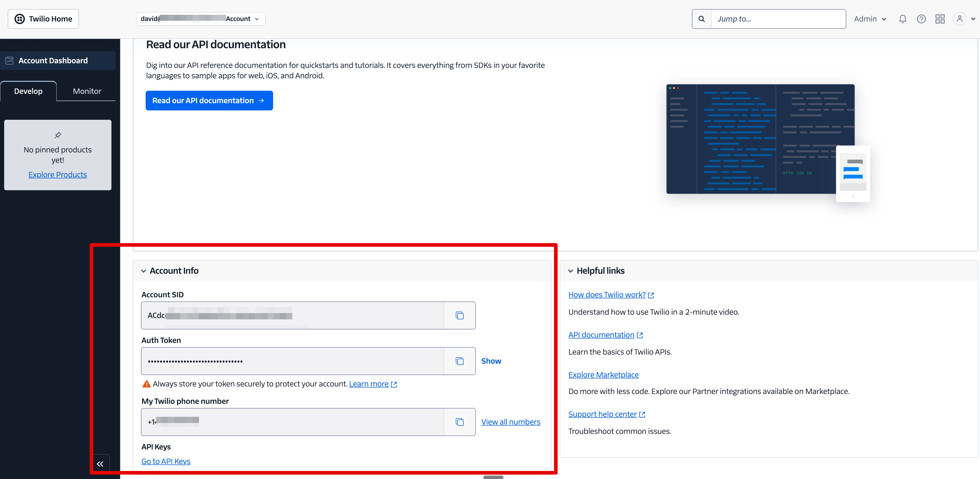Open the Explore Products link
The width and height of the screenshot is (980, 479).
pyautogui.click(x=58, y=174)
